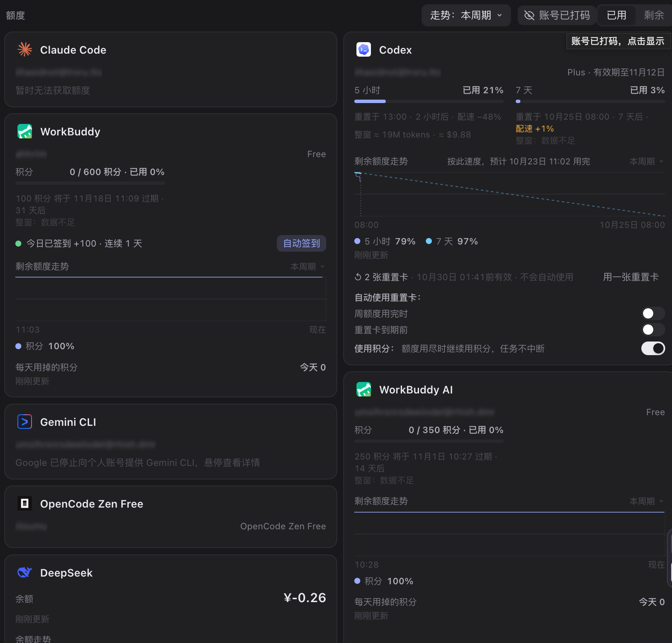The width and height of the screenshot is (672, 643).
Task: Disable the 使用积分 toggle
Action: (x=653, y=348)
